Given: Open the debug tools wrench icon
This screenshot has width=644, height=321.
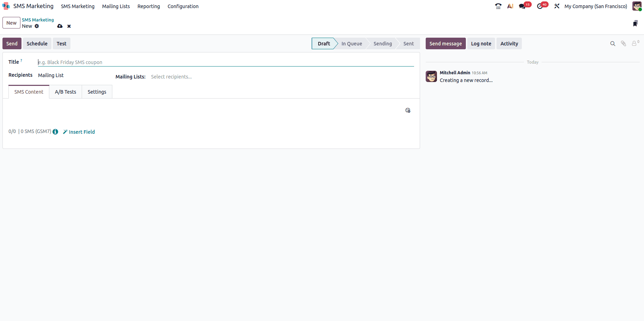Looking at the screenshot, I should pos(557,6).
